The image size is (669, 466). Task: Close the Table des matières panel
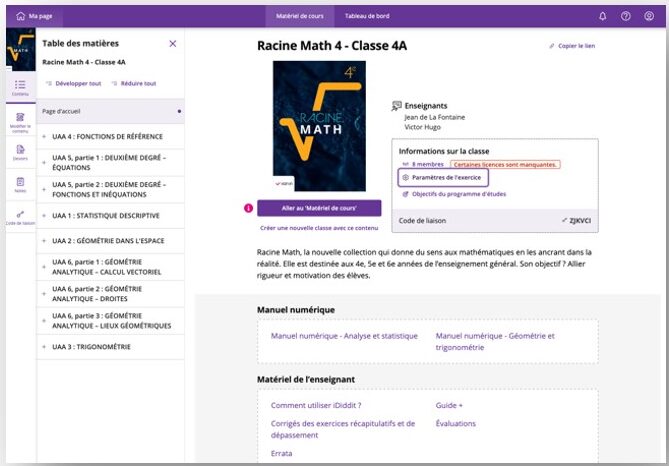pyautogui.click(x=173, y=44)
